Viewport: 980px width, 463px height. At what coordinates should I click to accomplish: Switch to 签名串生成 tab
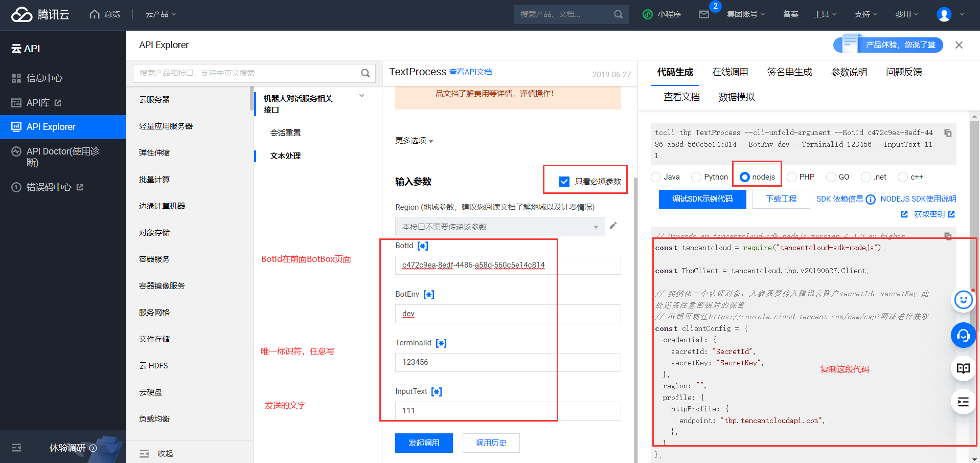pos(790,73)
